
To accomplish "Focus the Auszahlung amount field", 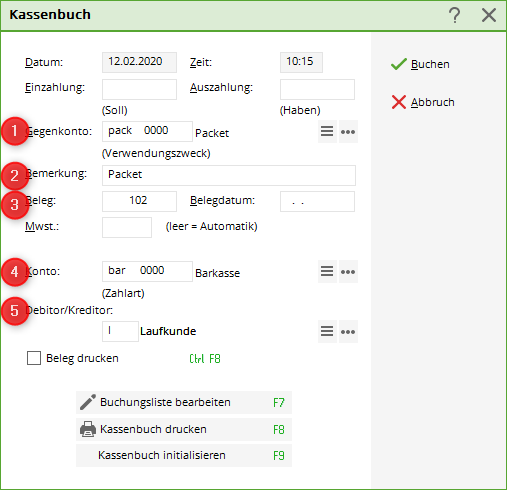I will tap(317, 89).
